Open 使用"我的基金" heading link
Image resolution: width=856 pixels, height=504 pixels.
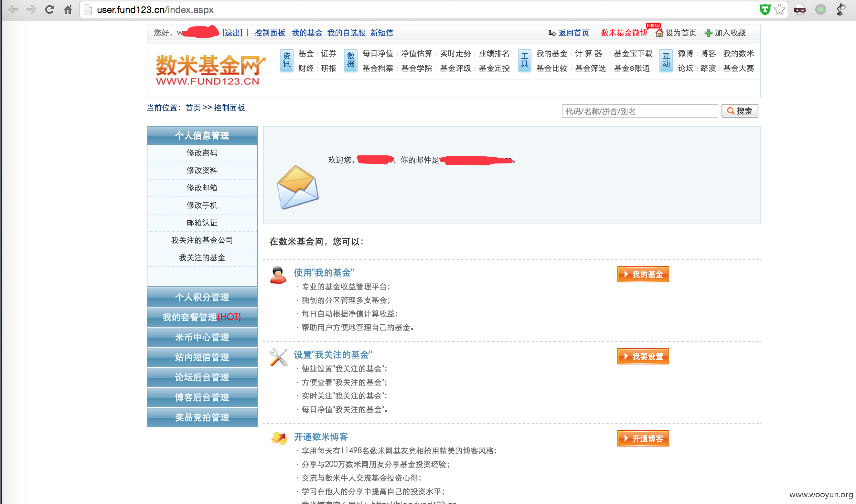(x=324, y=273)
